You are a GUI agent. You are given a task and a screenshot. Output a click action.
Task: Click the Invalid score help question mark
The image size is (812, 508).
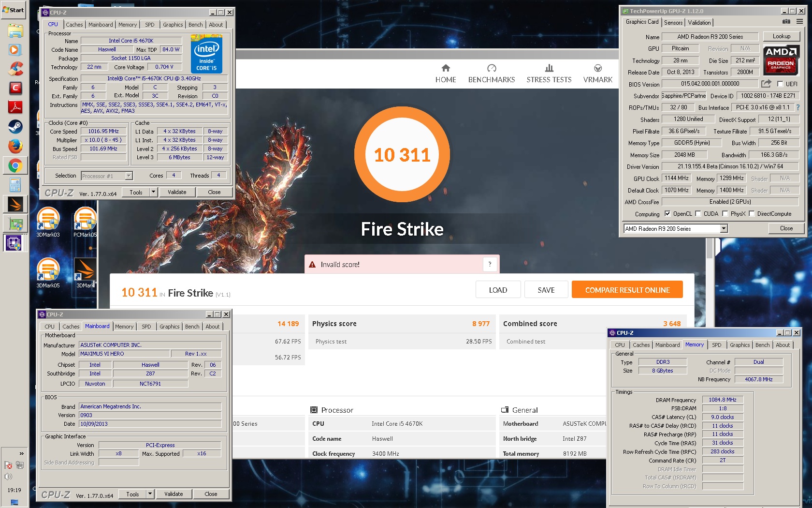[x=490, y=264]
